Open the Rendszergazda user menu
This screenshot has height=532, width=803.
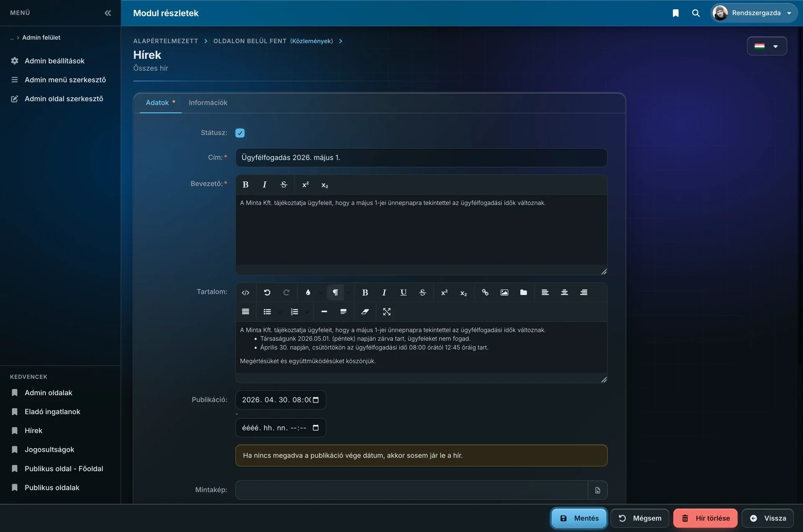point(754,13)
